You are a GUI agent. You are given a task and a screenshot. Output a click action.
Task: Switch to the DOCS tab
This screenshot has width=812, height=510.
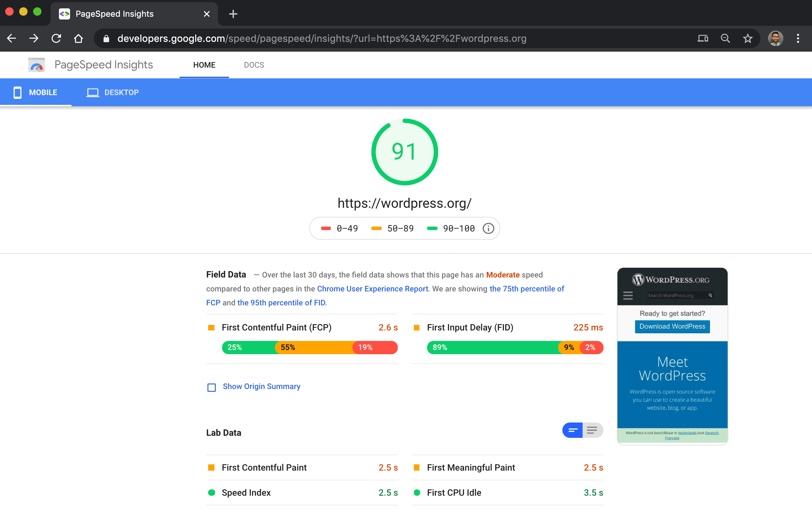[253, 65]
